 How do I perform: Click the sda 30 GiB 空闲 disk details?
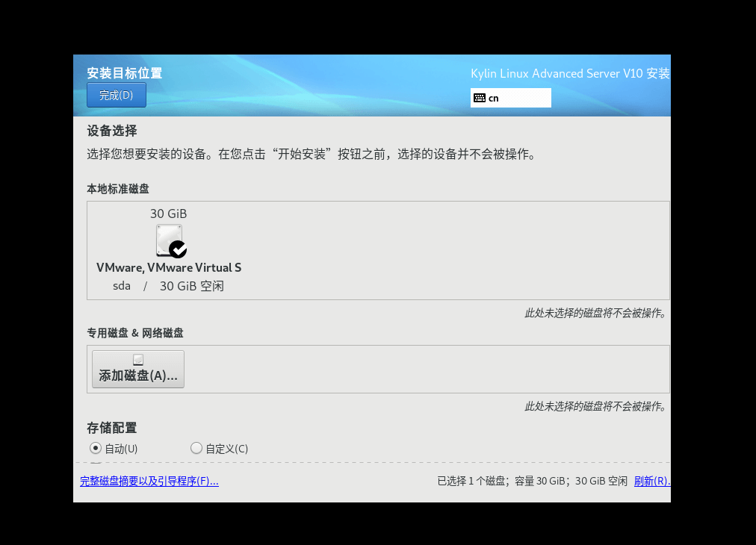pyautogui.click(x=168, y=286)
